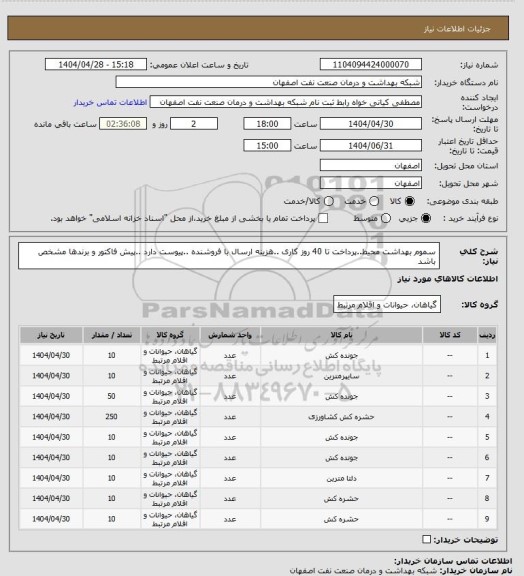Click the اطلاعات تماس سازمان خریدار heading
524x576 pixels.
tap(453, 561)
